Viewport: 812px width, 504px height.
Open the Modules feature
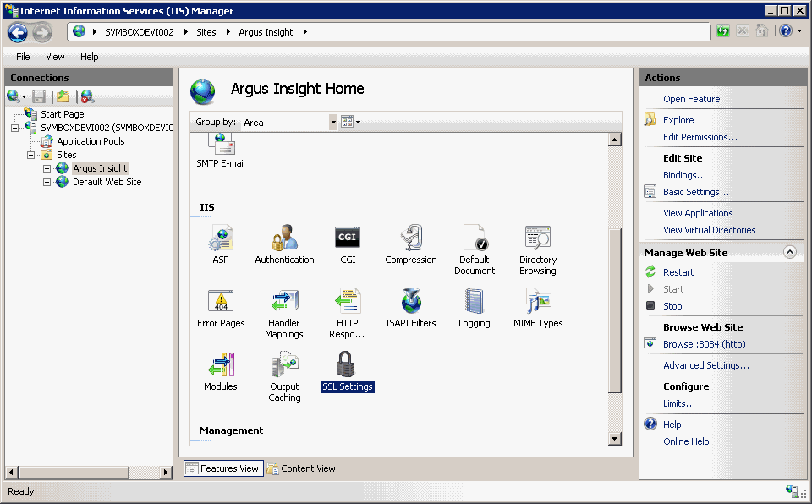[221, 371]
